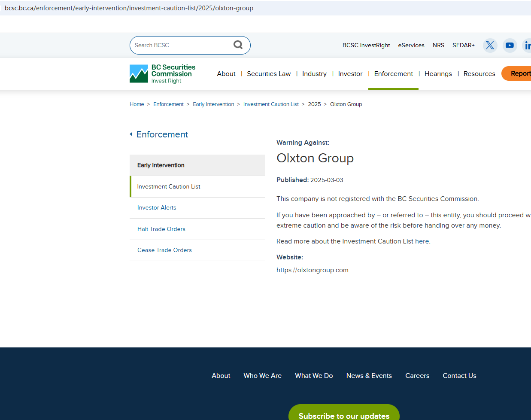The width and height of the screenshot is (531, 420).
Task: Click the 'Website:' label
Action: click(x=290, y=257)
